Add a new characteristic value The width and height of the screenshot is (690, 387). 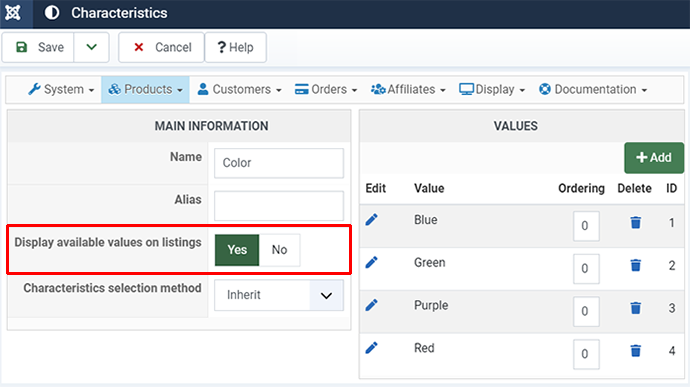click(654, 158)
